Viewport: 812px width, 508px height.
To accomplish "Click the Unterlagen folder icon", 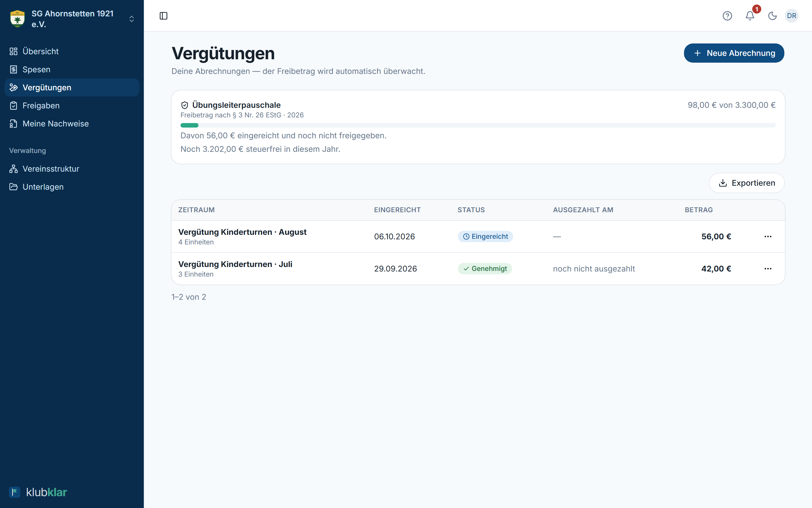I will [14, 187].
